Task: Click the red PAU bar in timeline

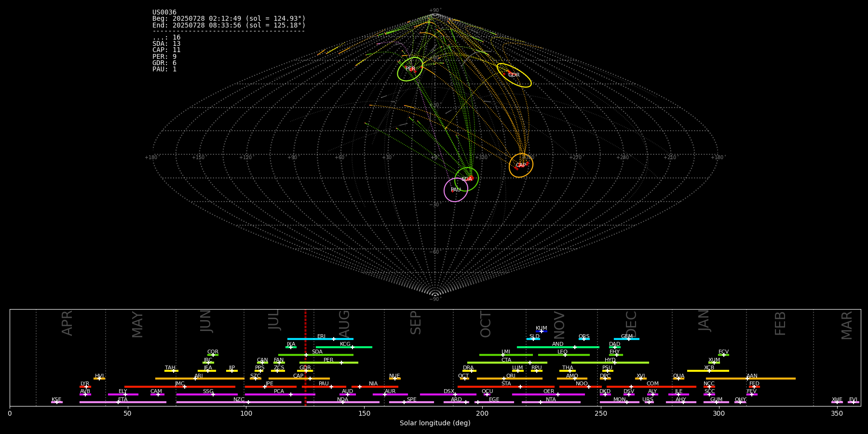Action: (x=324, y=386)
